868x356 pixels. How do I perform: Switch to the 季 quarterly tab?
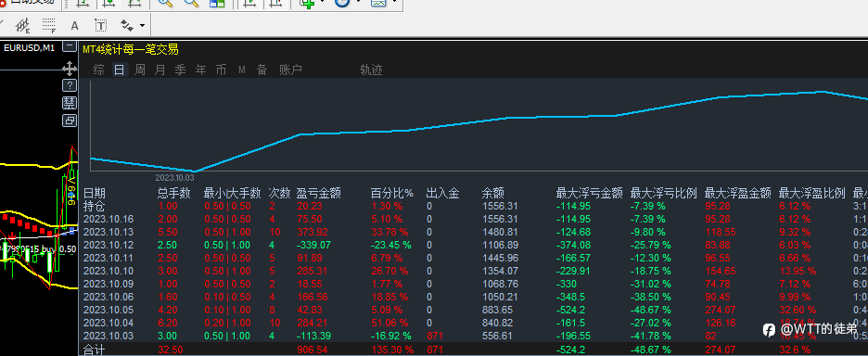coord(181,70)
